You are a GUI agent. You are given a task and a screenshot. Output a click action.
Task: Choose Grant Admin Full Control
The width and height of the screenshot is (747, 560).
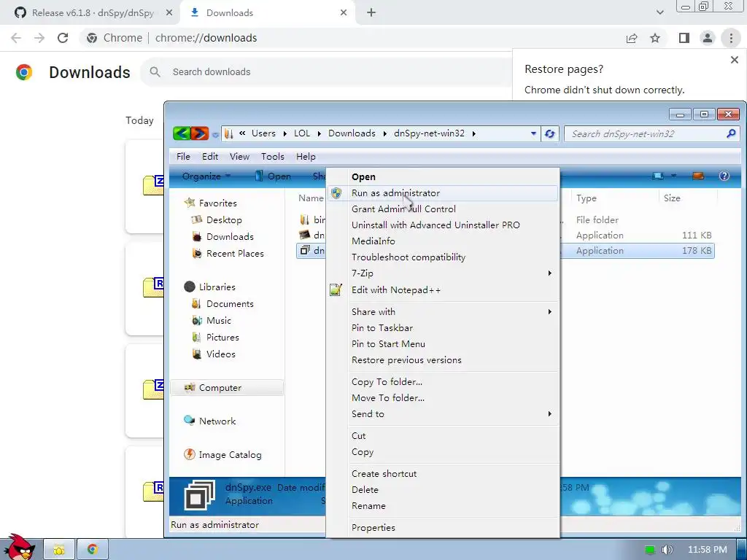point(443,209)
